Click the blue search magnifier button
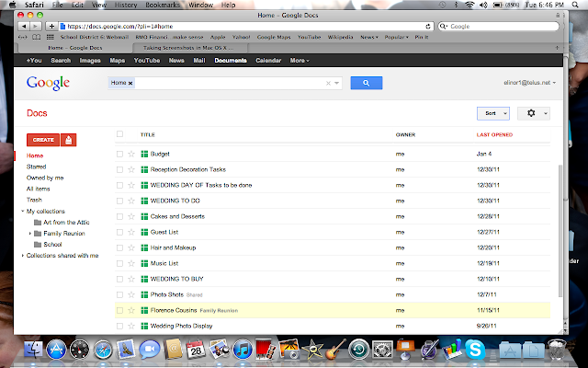The height and width of the screenshot is (368, 588). point(367,83)
